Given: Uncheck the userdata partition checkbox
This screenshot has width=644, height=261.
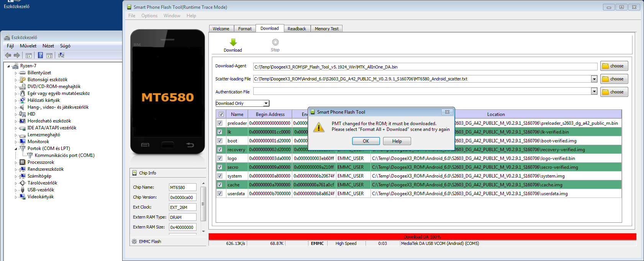Looking at the screenshot, I should [x=220, y=194].
